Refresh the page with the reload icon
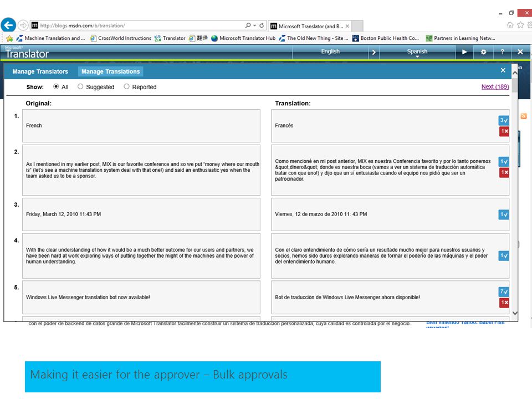 (x=262, y=25)
